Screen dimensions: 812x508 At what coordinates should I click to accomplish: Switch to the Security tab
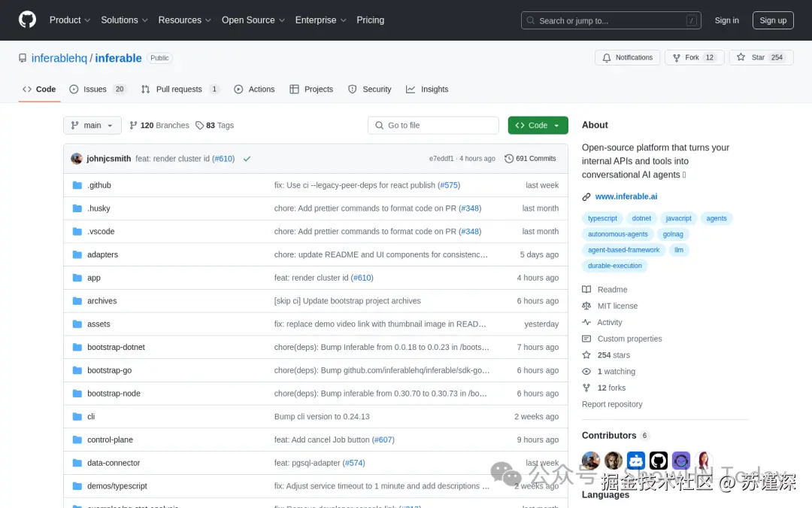coord(370,89)
